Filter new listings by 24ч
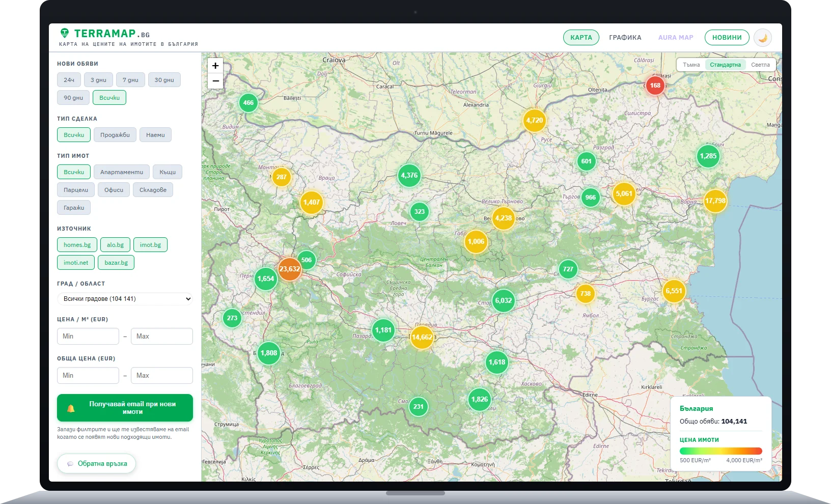The image size is (831, 504). (x=69, y=80)
